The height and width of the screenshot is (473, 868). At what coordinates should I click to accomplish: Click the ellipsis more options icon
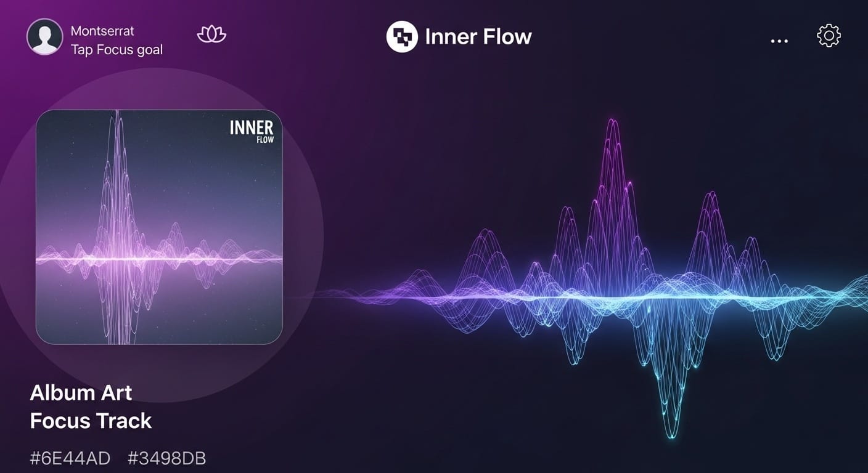coord(779,40)
